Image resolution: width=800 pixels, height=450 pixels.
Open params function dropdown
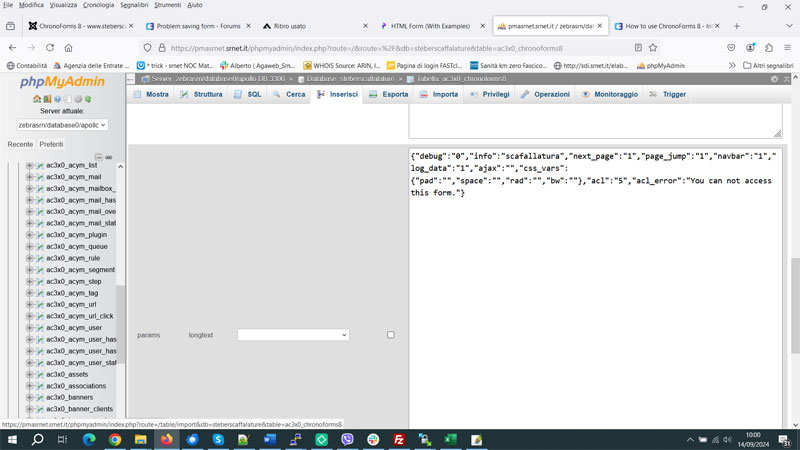point(293,335)
